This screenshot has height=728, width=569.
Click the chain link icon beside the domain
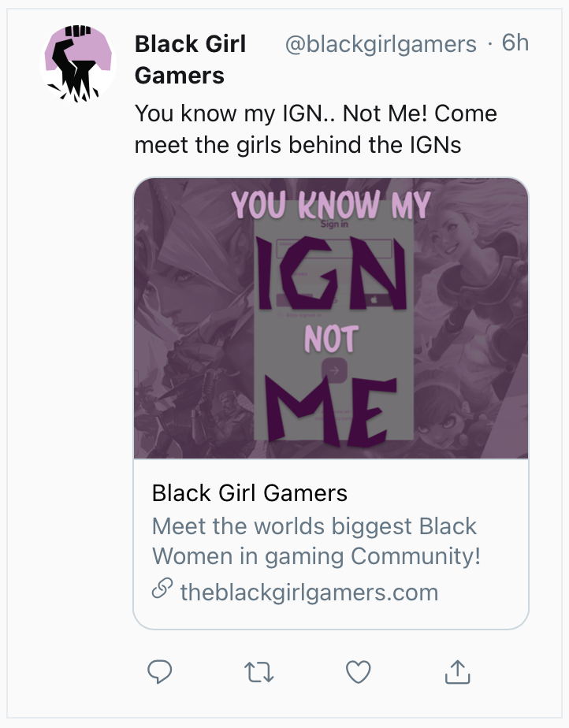[x=162, y=589]
